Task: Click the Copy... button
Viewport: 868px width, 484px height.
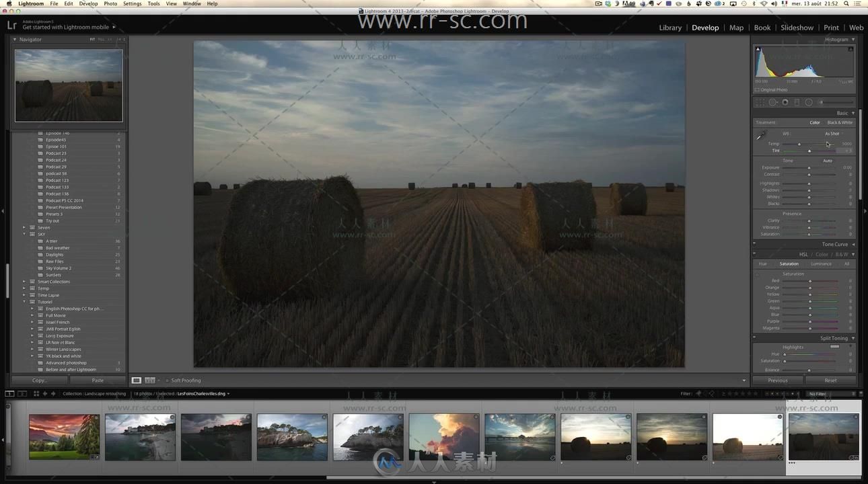Action: click(x=40, y=380)
